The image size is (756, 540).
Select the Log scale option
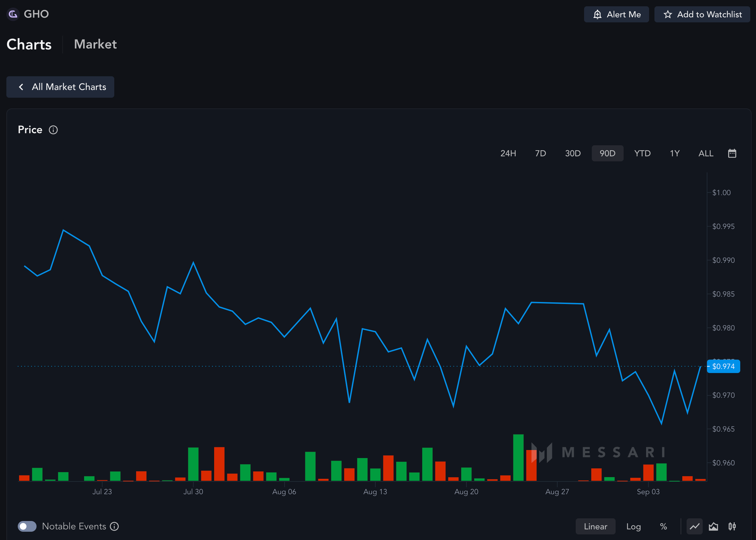(633, 526)
